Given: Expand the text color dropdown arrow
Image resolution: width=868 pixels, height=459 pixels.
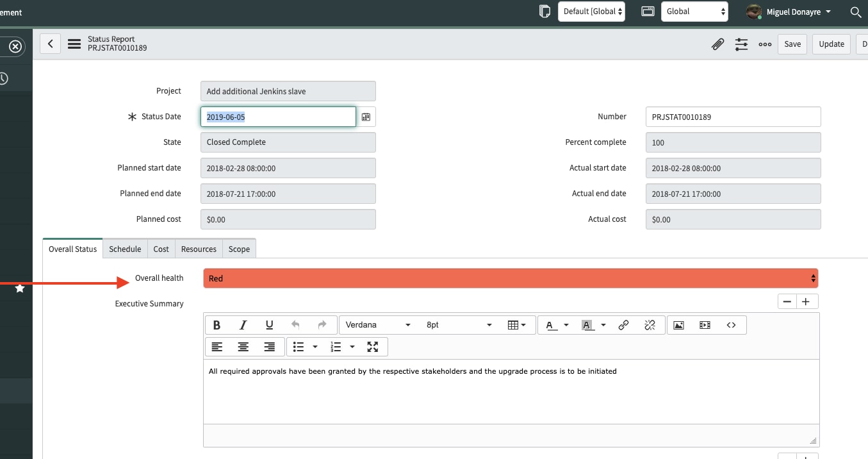Looking at the screenshot, I should click(566, 325).
